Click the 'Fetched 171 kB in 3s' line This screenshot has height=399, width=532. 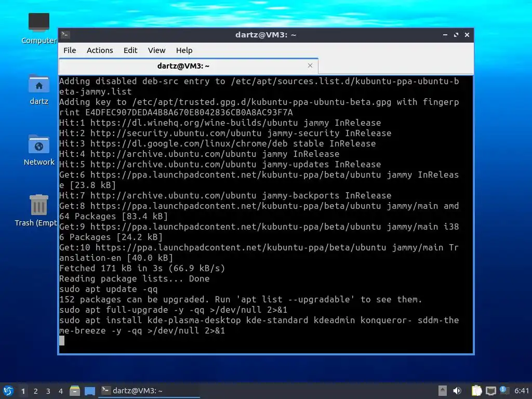(142, 269)
